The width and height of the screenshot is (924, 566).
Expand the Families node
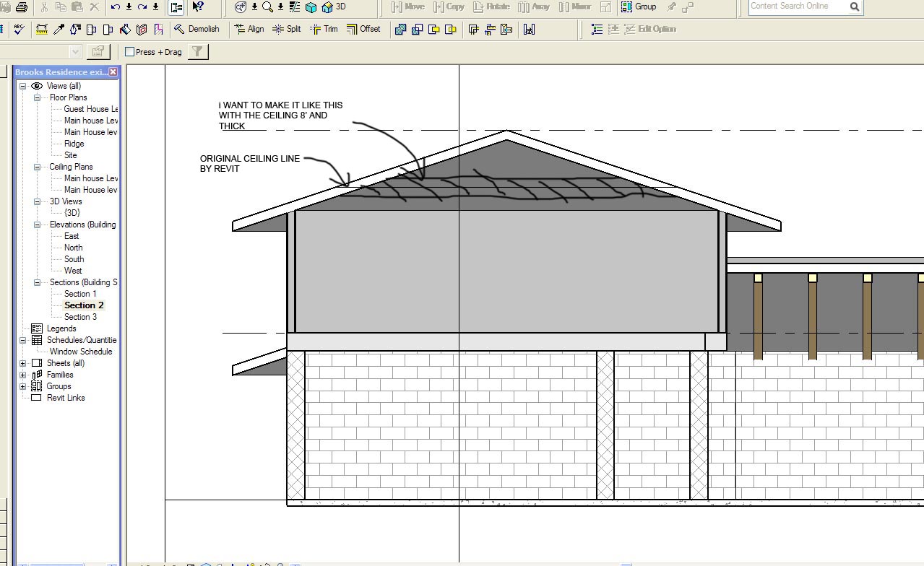click(x=22, y=375)
